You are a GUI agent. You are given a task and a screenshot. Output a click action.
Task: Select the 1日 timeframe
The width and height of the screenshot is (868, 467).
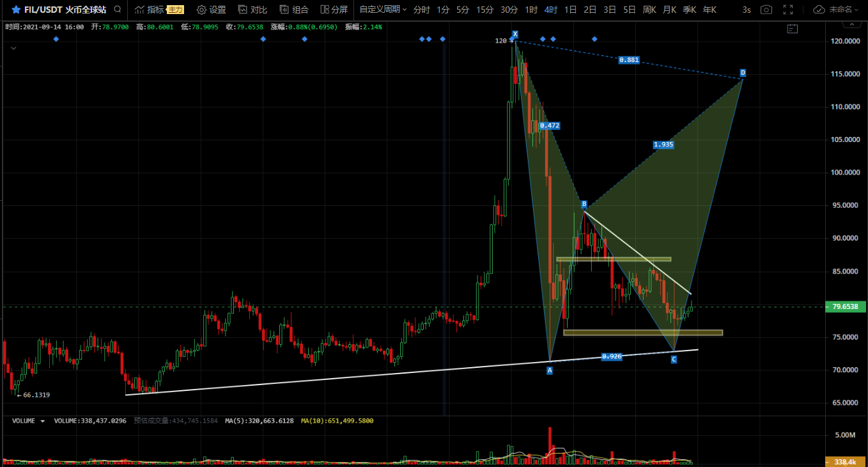coord(571,10)
